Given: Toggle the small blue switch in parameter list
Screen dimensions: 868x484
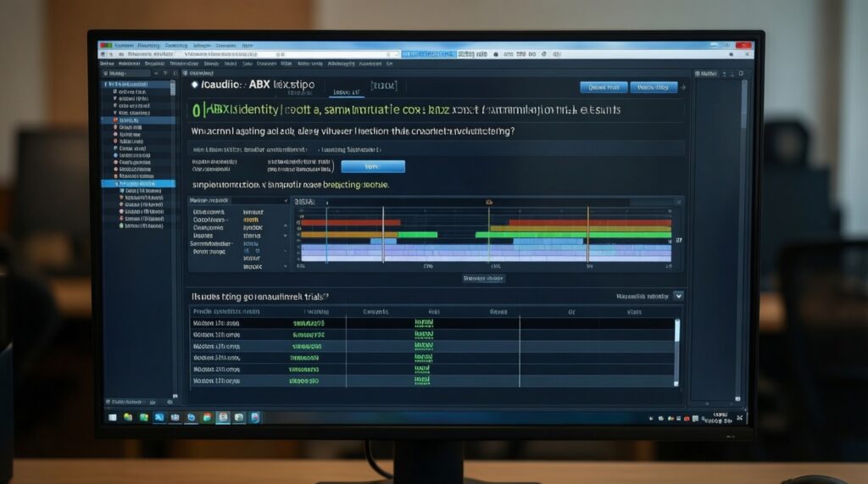Looking at the screenshot, I should pos(247,251).
